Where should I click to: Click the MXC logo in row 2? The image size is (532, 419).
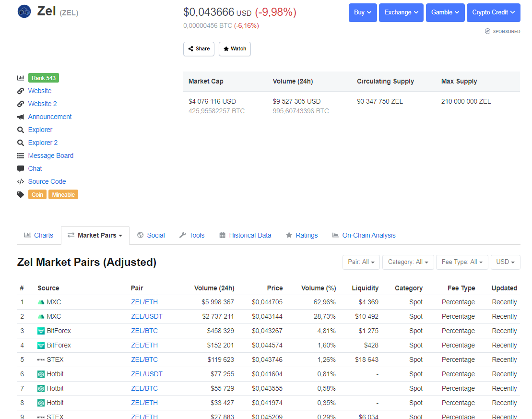click(x=41, y=316)
